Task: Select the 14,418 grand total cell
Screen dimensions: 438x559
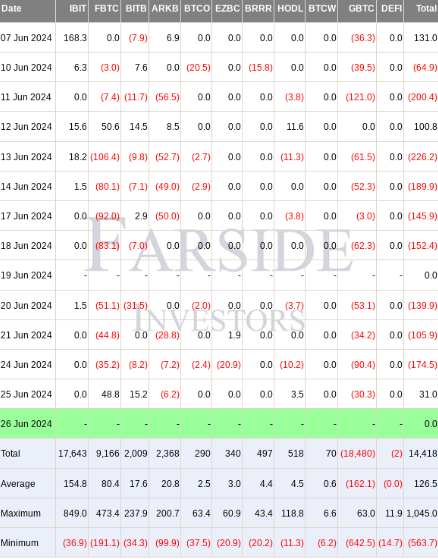Action: tap(423, 453)
